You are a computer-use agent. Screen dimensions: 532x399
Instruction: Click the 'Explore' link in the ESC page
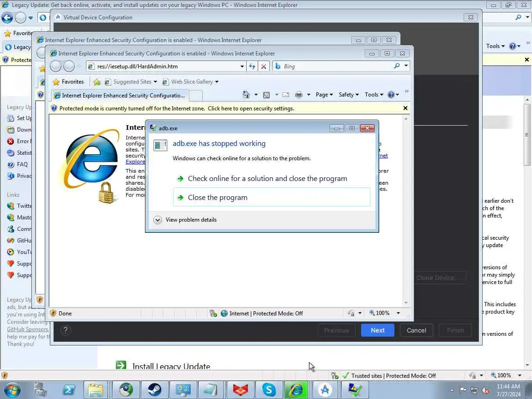pyautogui.click(x=135, y=162)
